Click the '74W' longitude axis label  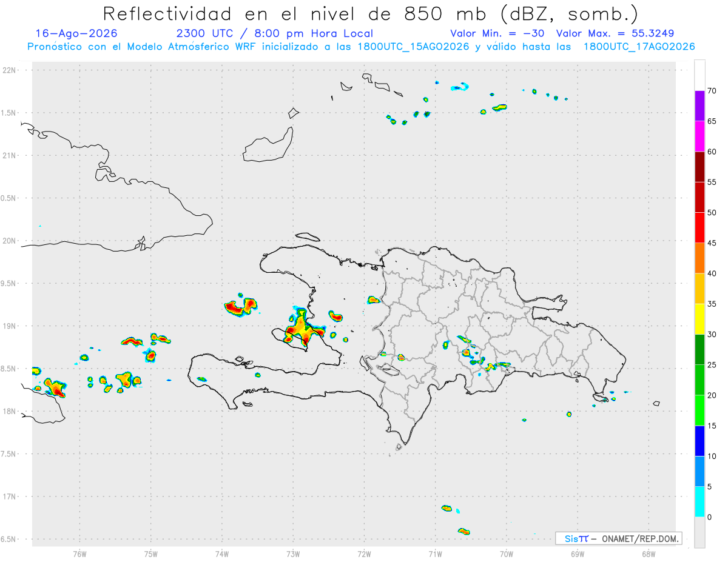221,554
